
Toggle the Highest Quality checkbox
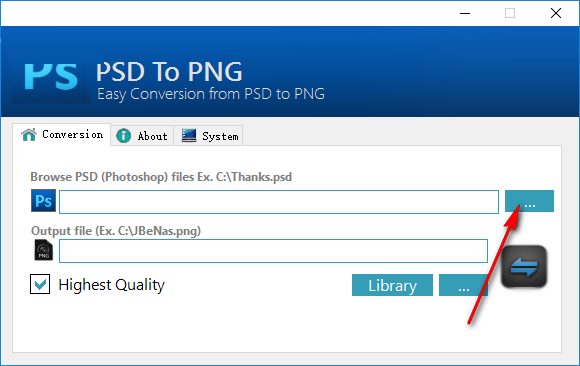40,284
